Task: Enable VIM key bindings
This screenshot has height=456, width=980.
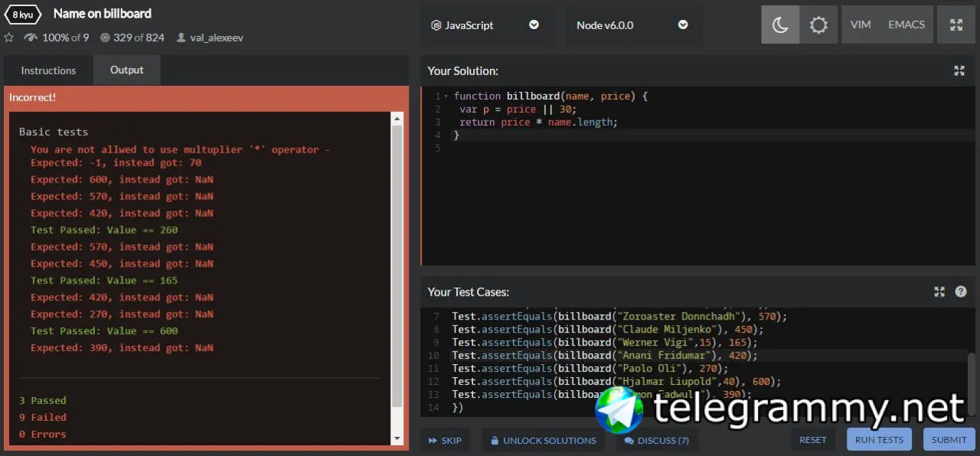Action: tap(861, 25)
